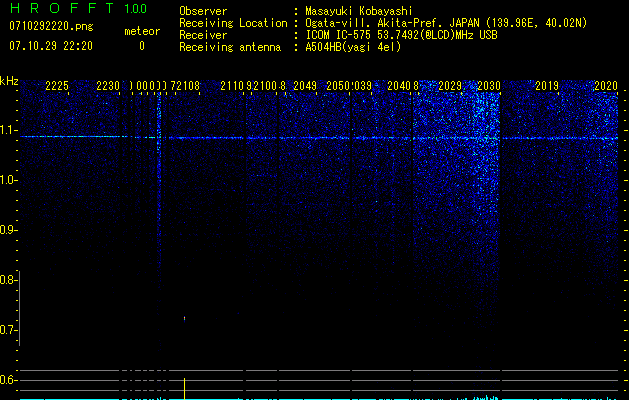
Task: Click the meteor label
Action: click(x=142, y=31)
